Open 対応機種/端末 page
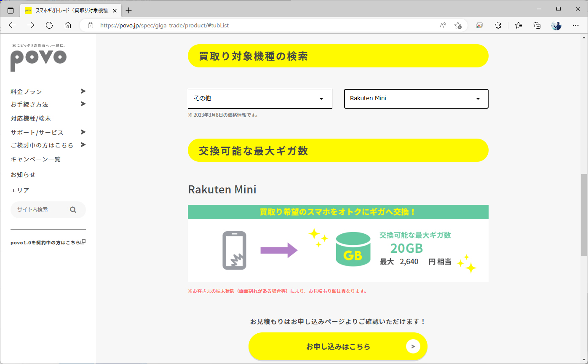 coord(31,118)
